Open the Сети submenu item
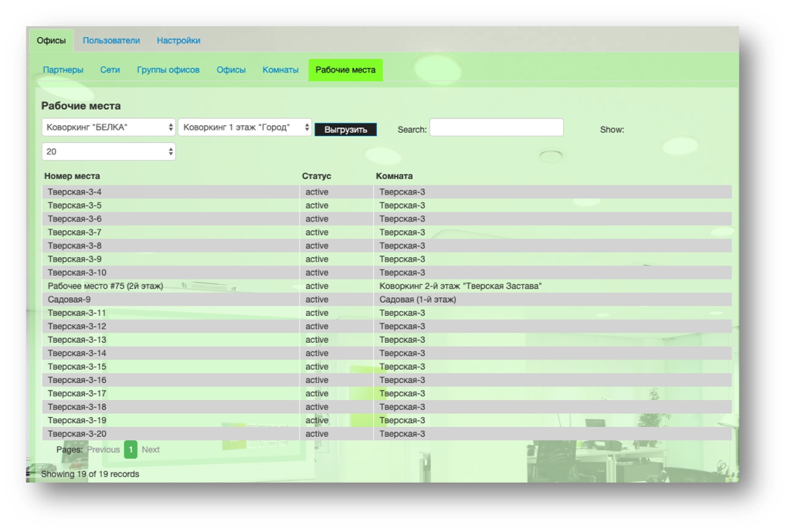Viewport: 788px width, 532px height. tap(110, 69)
